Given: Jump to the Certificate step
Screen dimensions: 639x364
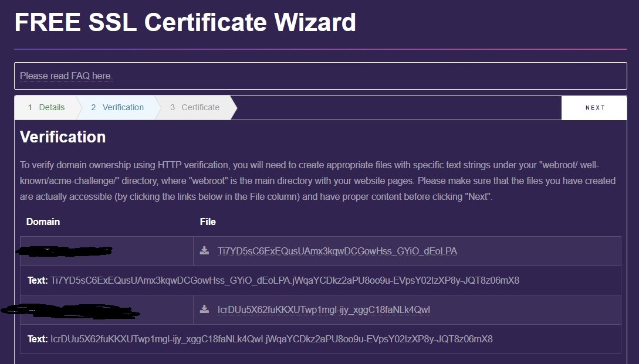Looking at the screenshot, I should pos(195,107).
